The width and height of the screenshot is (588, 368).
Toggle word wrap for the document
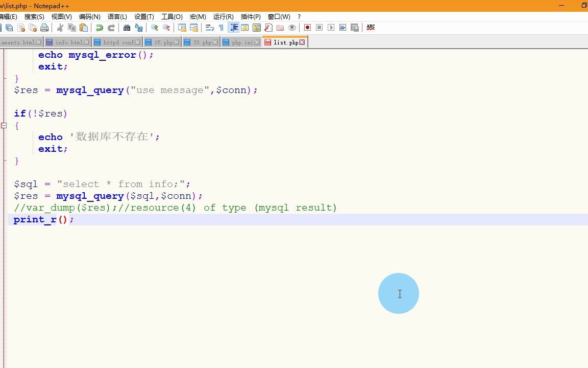210,27
